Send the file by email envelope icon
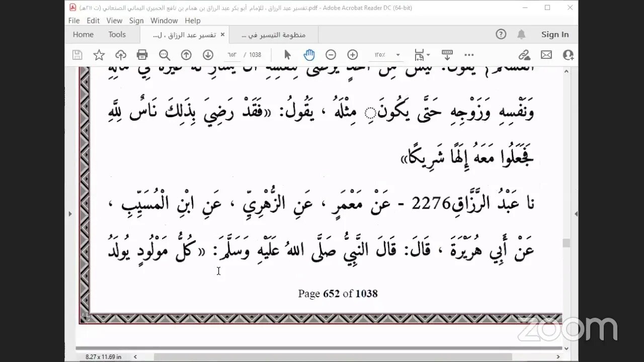Image resolution: width=644 pixels, height=362 pixels. (546, 55)
